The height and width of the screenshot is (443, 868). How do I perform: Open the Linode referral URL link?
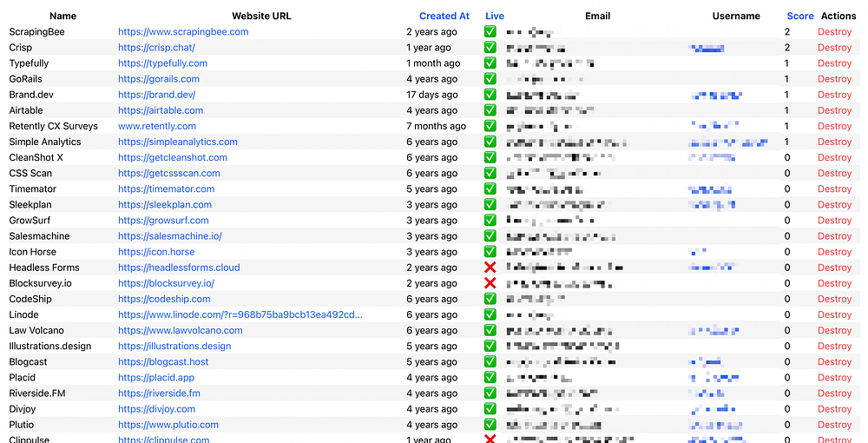tap(240, 314)
